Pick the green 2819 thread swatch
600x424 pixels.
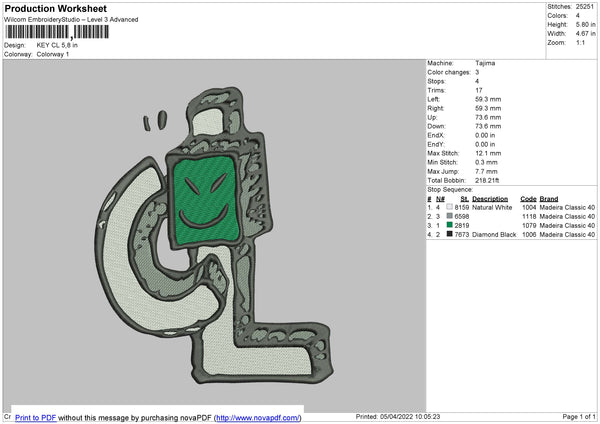(x=449, y=225)
